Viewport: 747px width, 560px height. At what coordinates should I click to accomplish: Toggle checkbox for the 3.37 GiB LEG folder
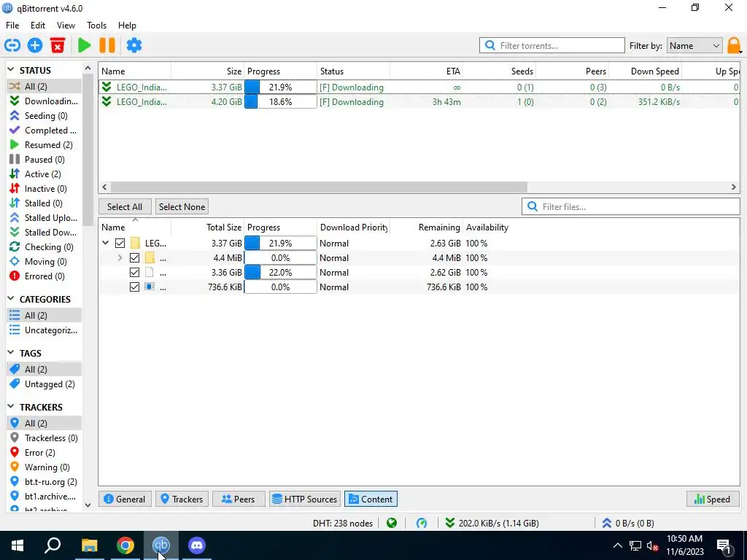120,244
